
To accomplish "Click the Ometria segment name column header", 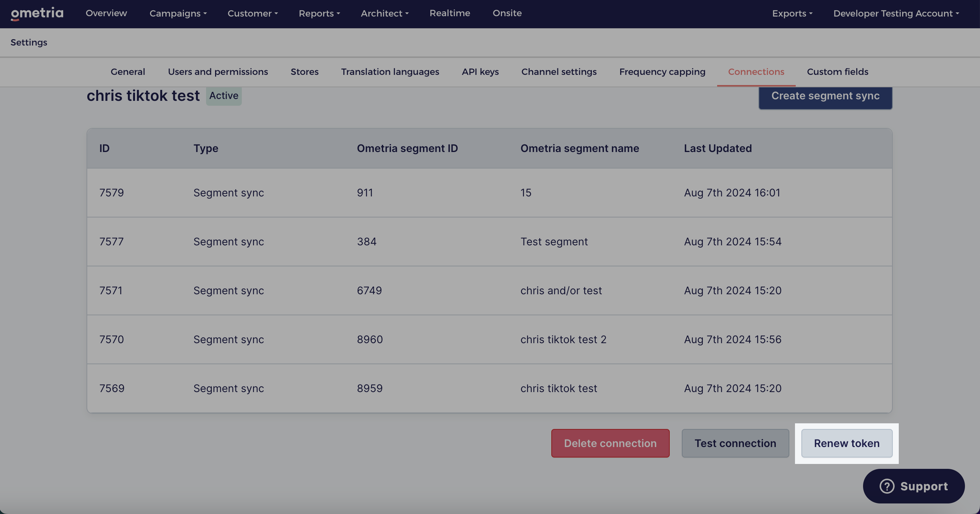I will coord(580,148).
